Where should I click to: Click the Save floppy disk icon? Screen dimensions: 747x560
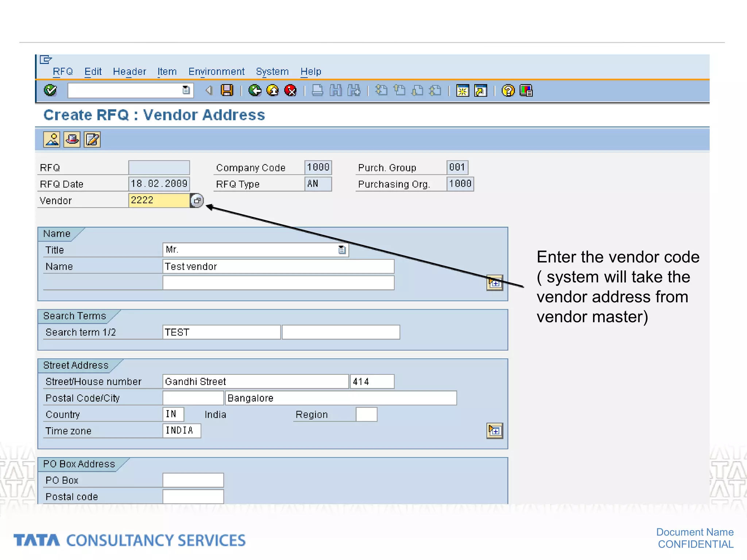coord(227,90)
